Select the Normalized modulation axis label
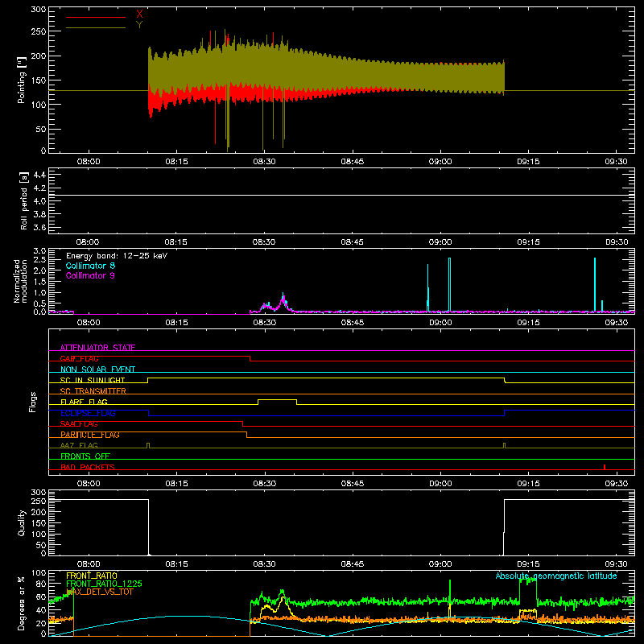The height and width of the screenshot is (644, 644). pyautogui.click(x=20, y=281)
